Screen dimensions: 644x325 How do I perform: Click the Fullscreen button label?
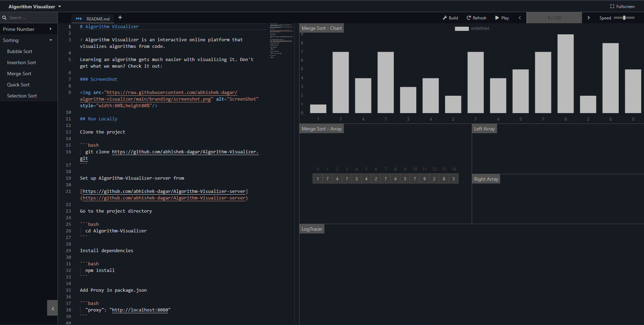[626, 7]
